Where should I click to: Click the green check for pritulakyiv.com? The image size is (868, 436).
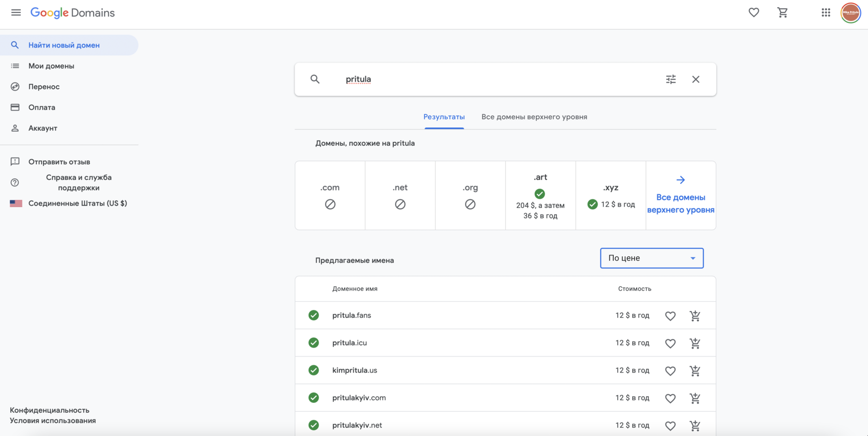314,397
